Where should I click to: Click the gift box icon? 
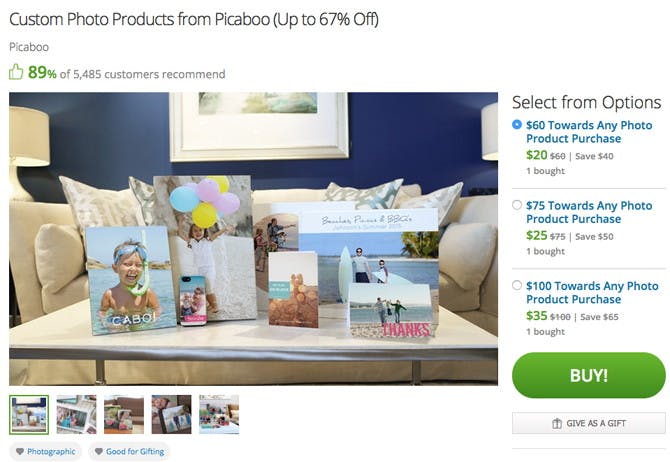tap(557, 423)
